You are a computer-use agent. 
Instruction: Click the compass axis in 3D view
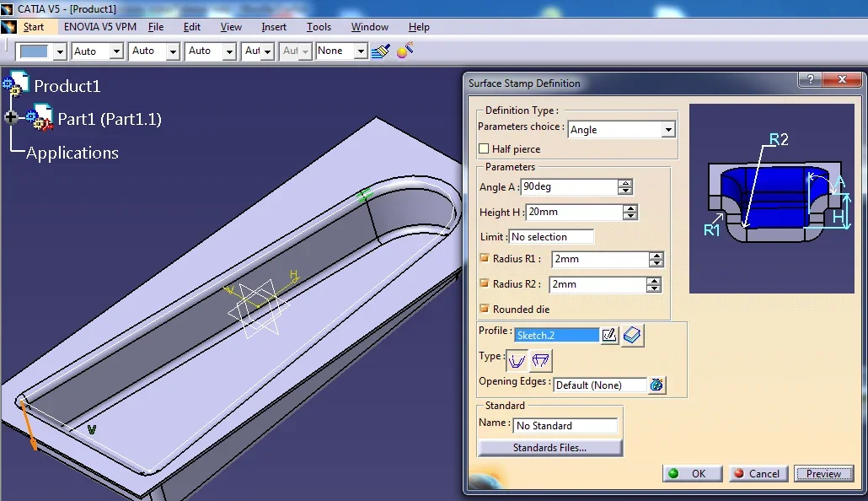pyautogui.click(x=260, y=306)
